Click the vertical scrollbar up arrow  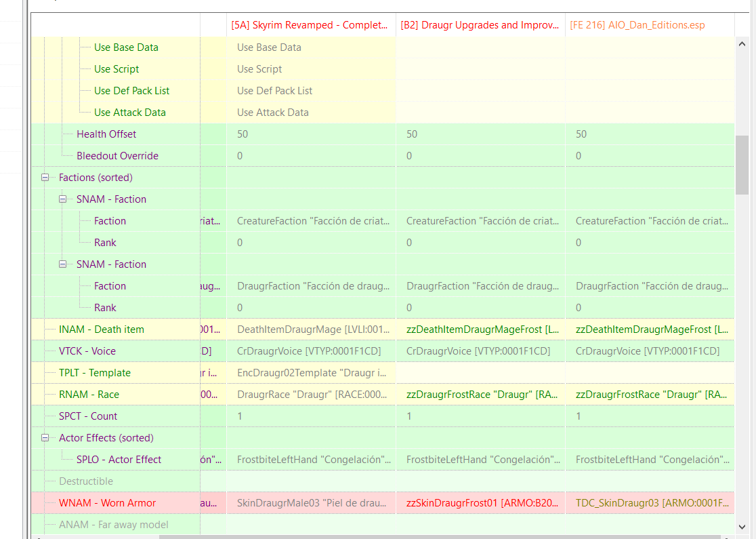tap(742, 44)
